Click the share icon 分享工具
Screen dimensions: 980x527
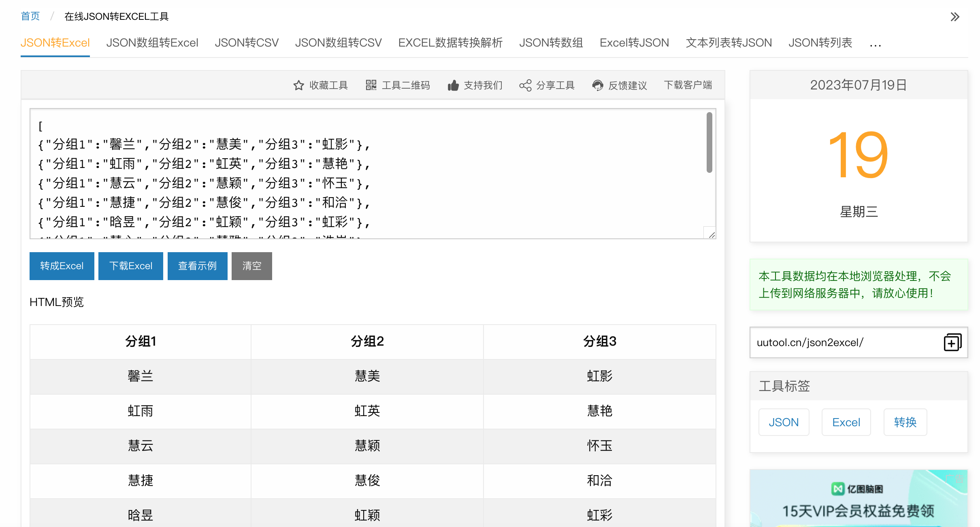(525, 85)
